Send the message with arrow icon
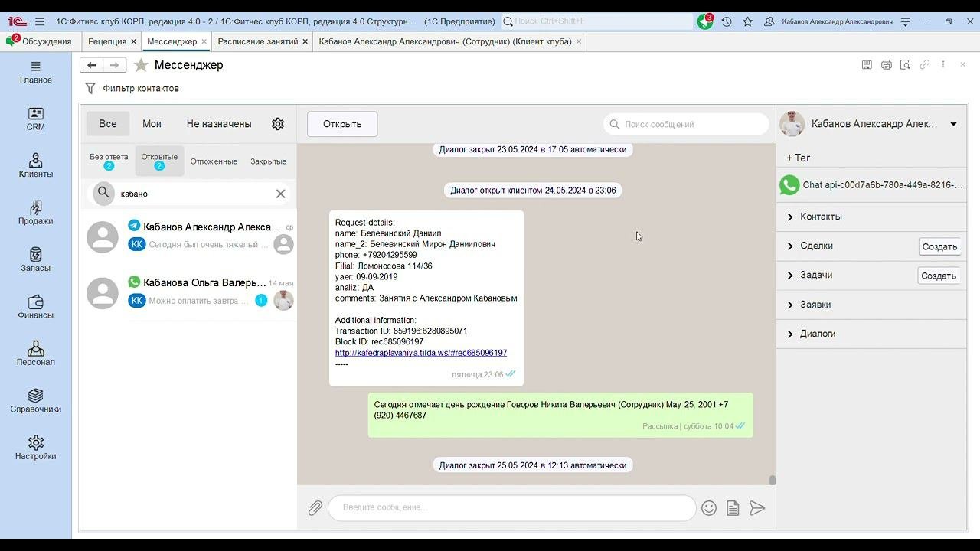 point(757,508)
